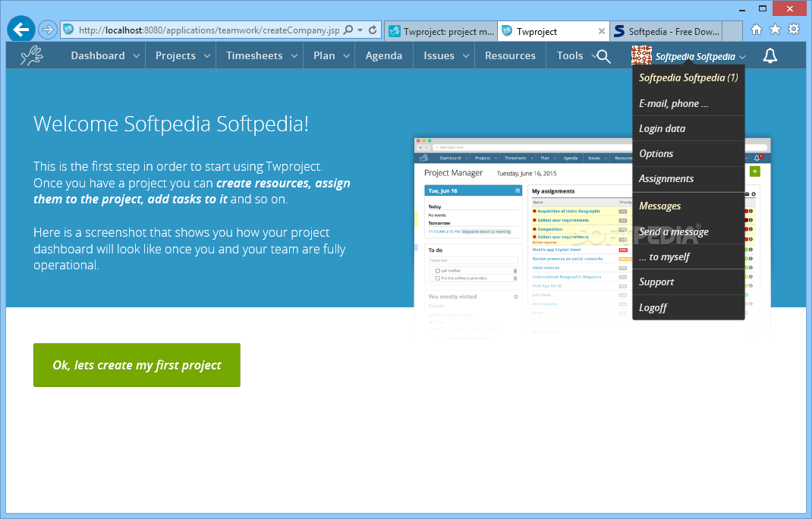Expand the Tools menu arrow
This screenshot has height=519, width=812.
pyautogui.click(x=593, y=56)
